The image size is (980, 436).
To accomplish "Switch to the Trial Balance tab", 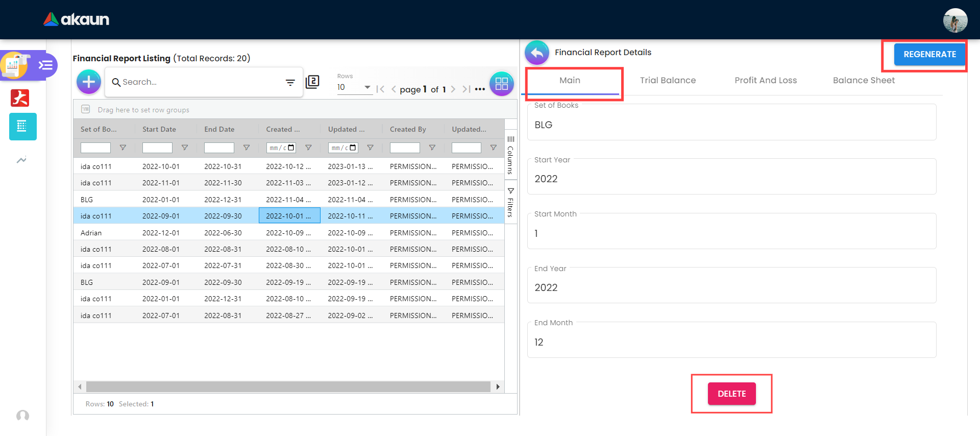I will tap(668, 80).
